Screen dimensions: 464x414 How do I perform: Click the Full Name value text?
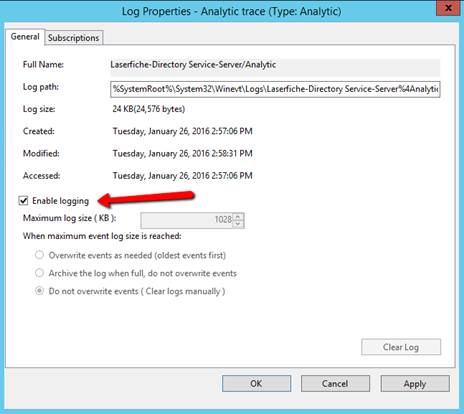point(193,65)
